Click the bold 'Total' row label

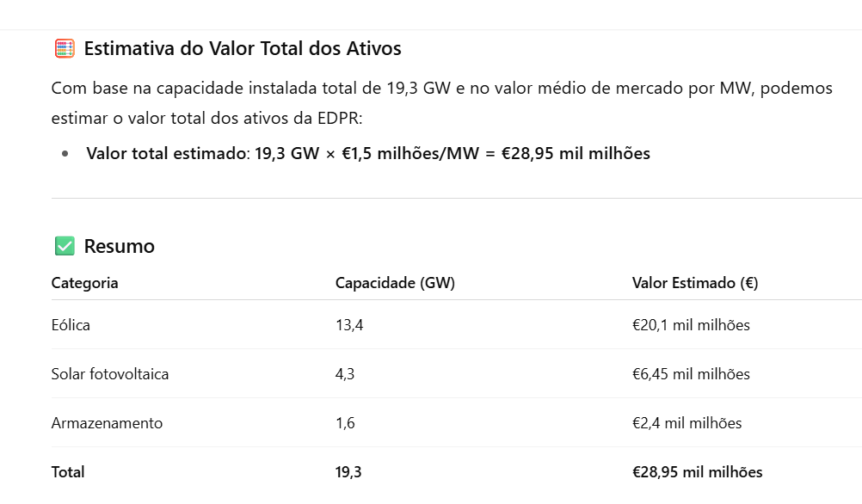click(68, 472)
